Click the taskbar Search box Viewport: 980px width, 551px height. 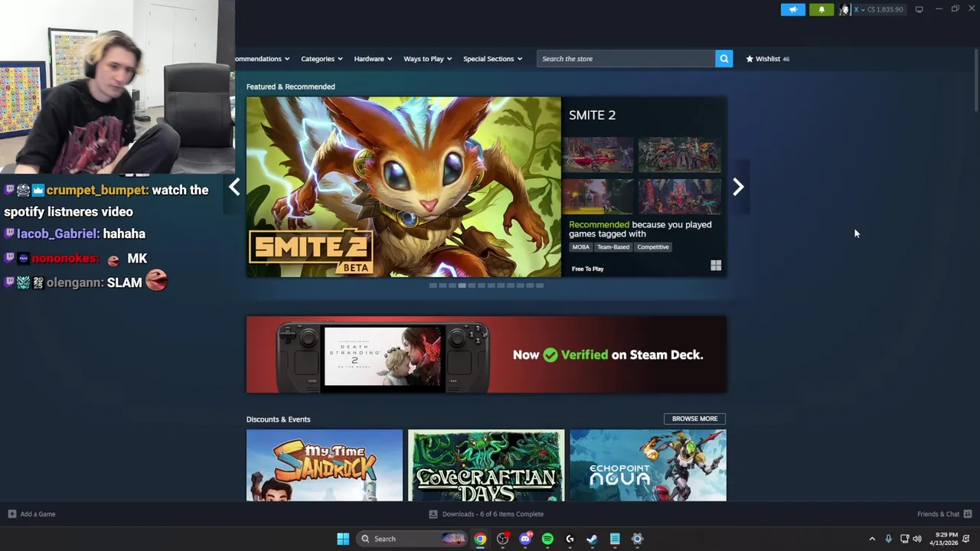tap(413, 539)
